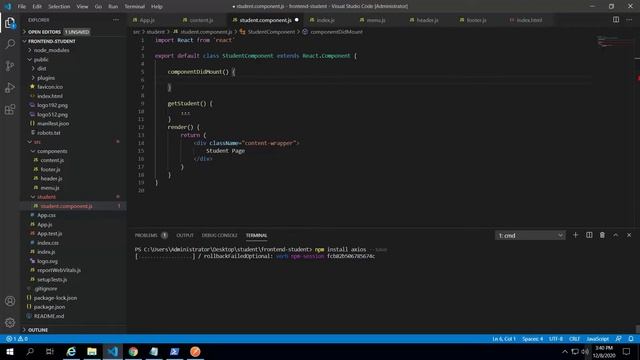Viewport: 640px width, 360px height.
Task: Open Windows taskbar search
Action: 30,351
